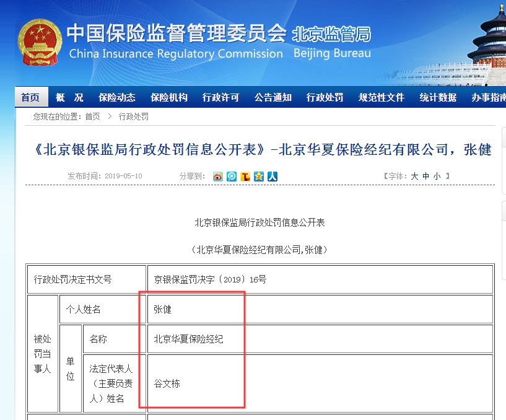Click cell label 个人姓名
The width and height of the screenshot is (506, 420).
(103, 309)
